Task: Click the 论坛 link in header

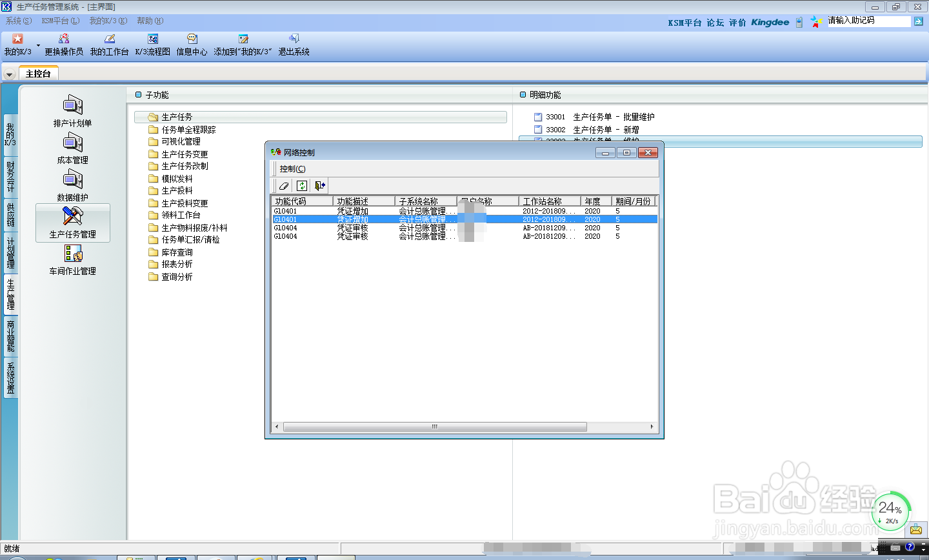Action: [x=715, y=23]
